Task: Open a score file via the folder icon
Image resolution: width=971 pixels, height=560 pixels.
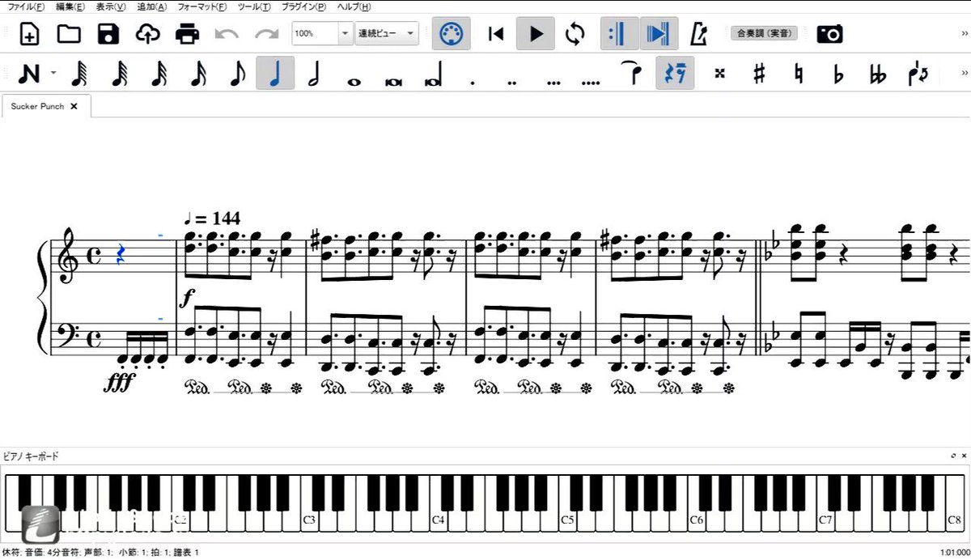Action: 69,34
